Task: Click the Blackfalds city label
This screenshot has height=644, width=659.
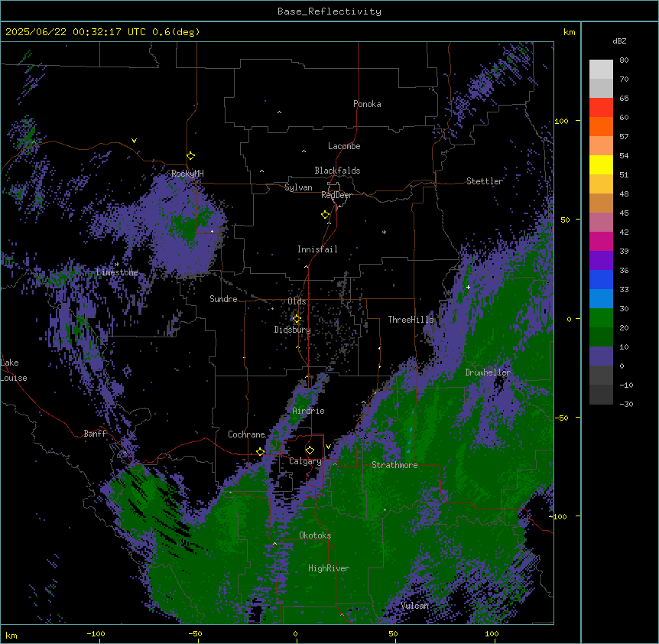Action: 337,171
